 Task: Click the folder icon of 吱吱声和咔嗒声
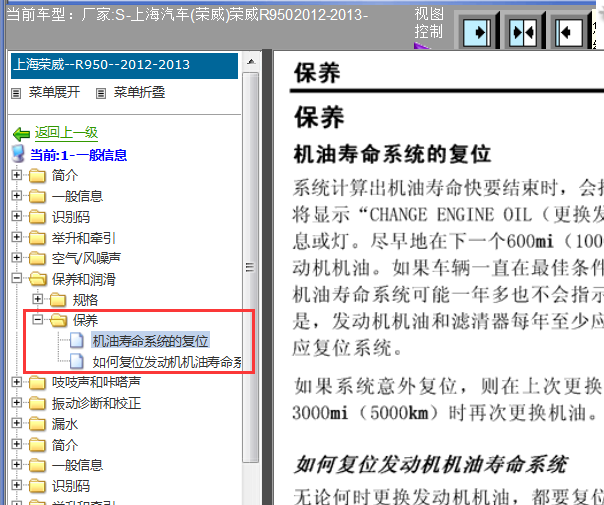[37, 383]
